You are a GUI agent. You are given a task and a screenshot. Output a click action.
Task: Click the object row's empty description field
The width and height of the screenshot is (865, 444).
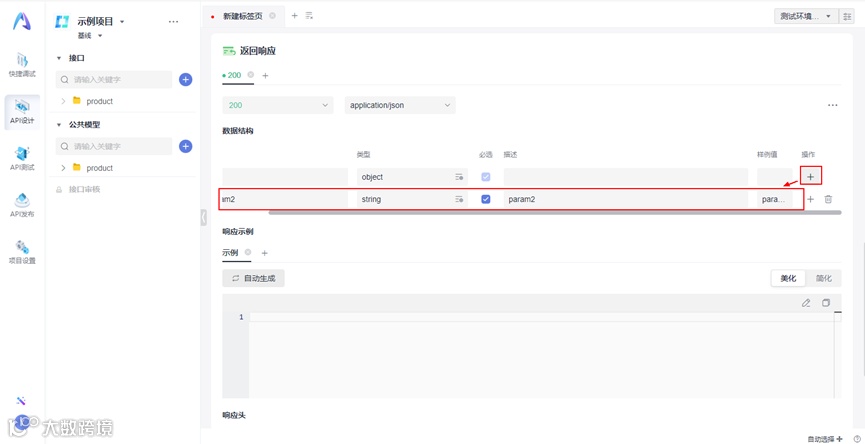(626, 177)
